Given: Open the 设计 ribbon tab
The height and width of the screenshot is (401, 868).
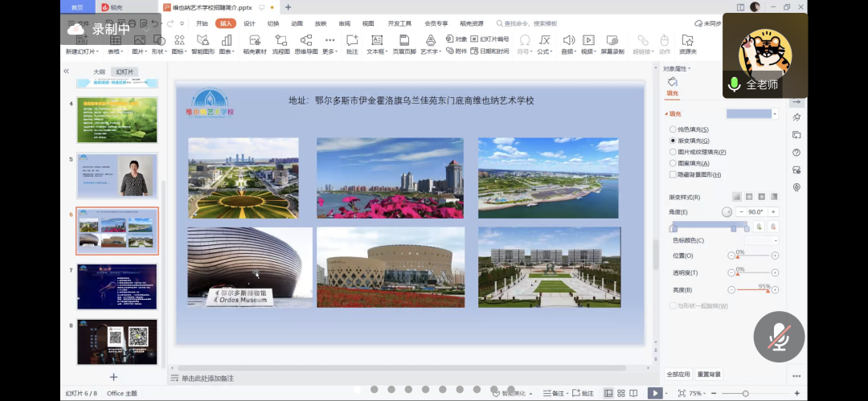Looking at the screenshot, I should click(x=250, y=24).
